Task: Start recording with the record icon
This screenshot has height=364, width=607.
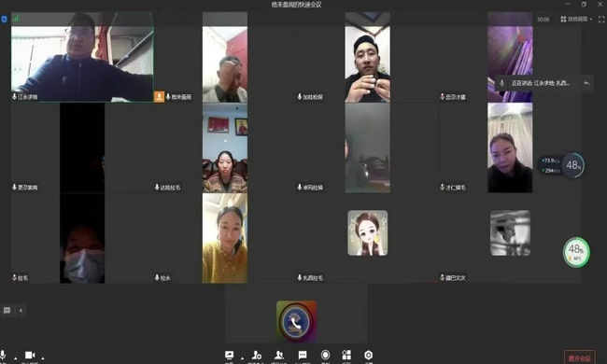Action: click(326, 355)
